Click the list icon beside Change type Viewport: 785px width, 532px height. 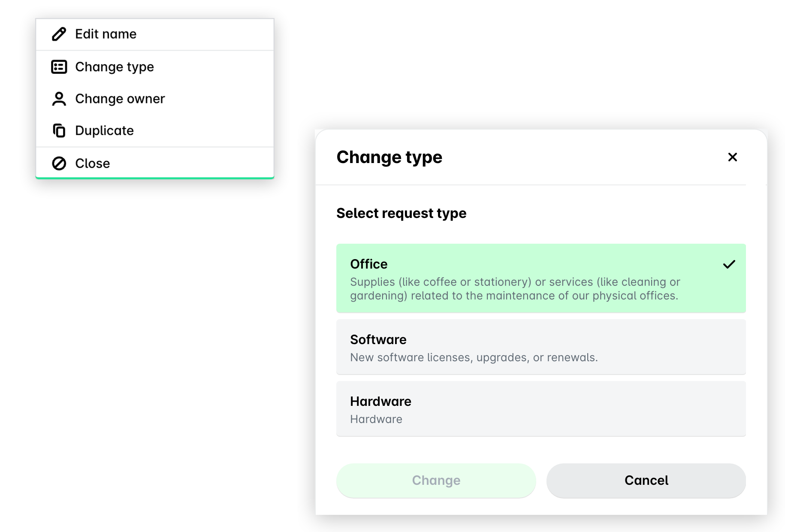coord(59,67)
